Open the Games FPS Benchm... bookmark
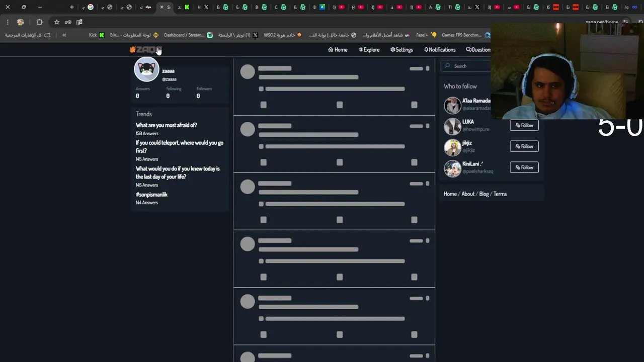This screenshot has width=644, height=362. 466,35
